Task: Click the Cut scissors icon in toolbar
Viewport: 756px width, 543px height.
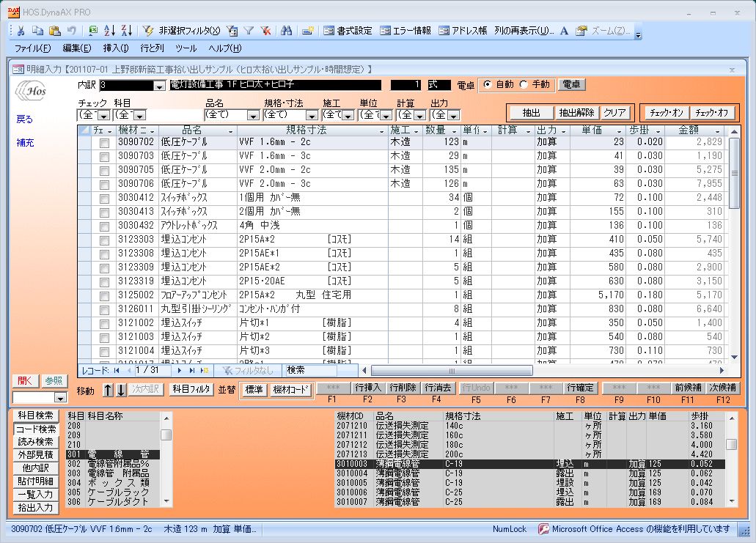Action: coord(21,31)
